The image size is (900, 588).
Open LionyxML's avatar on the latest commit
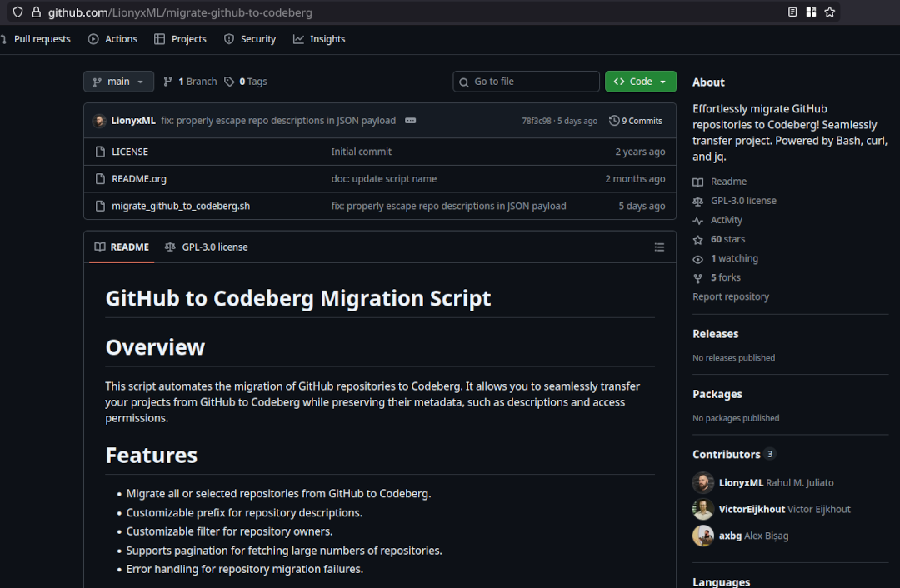pos(98,120)
